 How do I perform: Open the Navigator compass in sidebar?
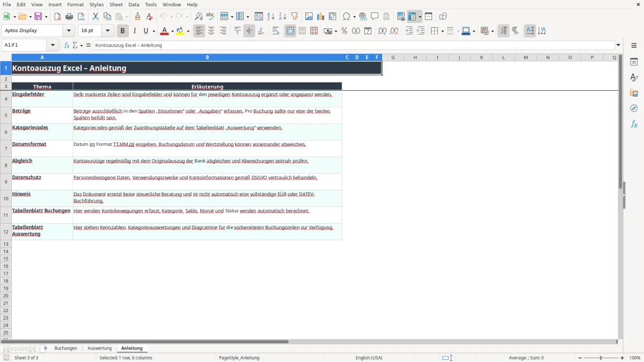click(x=634, y=108)
